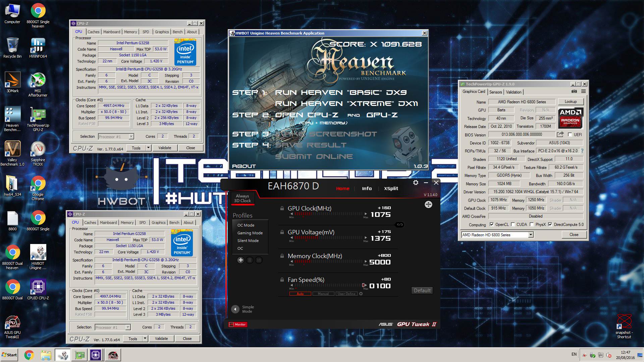644x362 pixels.
Task: Toggle the UEFI checkbox in GPU-Z
Action: [570, 134]
